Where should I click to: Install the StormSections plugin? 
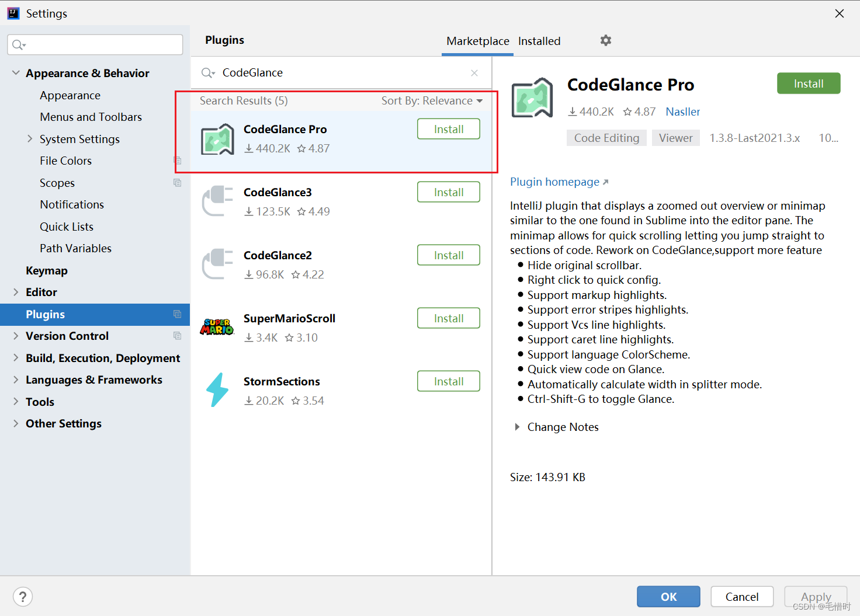[449, 381]
